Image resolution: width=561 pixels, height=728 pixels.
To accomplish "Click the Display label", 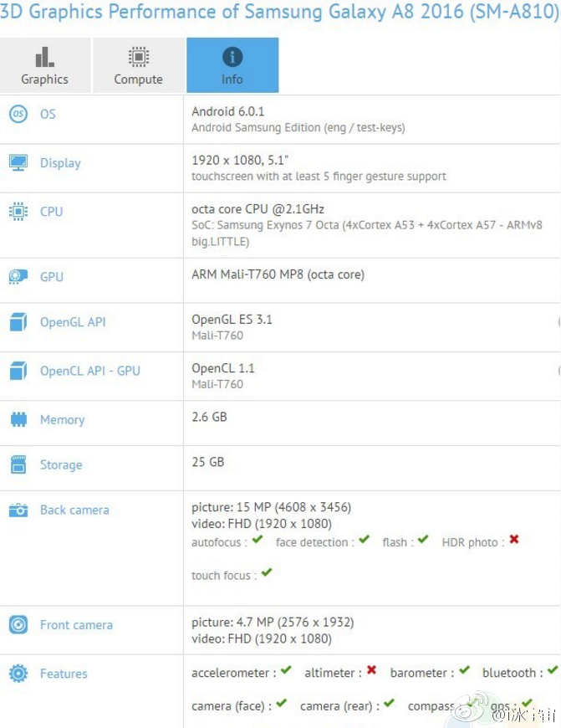I will 60,163.
